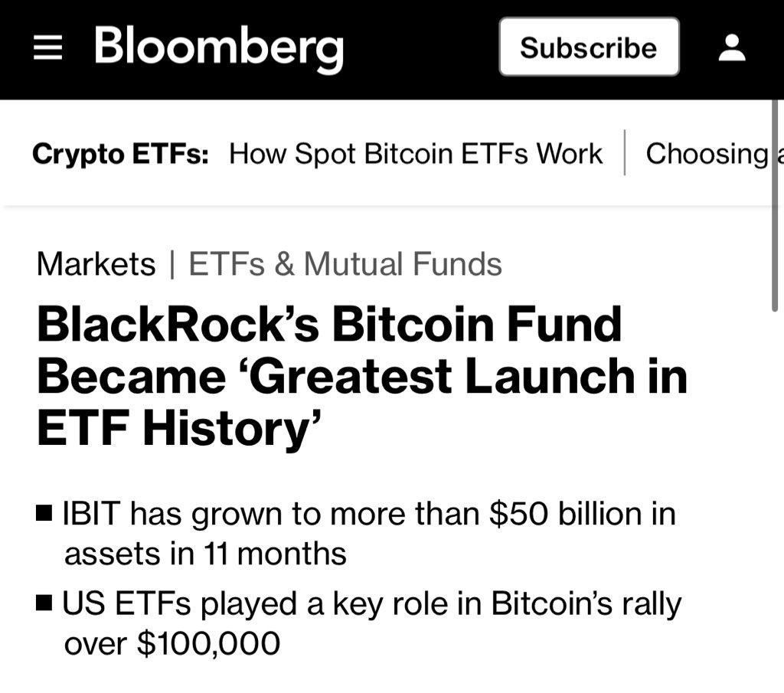Open the ETFs & Mutual Funds category
The width and height of the screenshot is (784, 693).
[345, 264]
